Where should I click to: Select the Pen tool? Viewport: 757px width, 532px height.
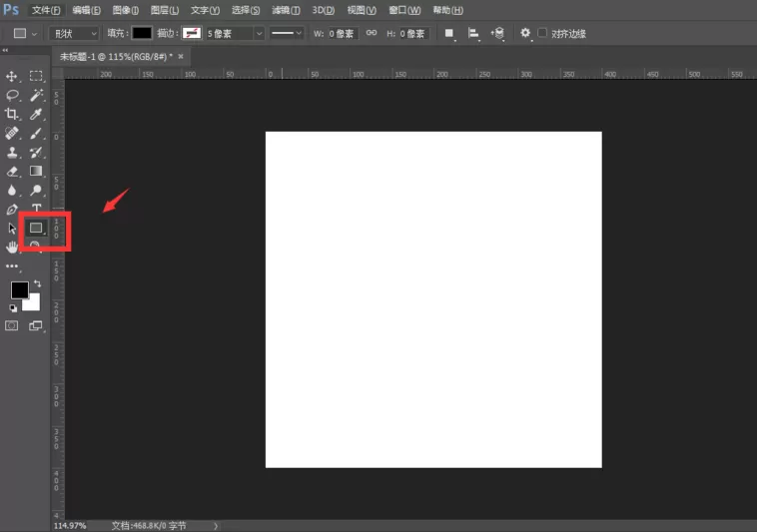[x=12, y=210]
